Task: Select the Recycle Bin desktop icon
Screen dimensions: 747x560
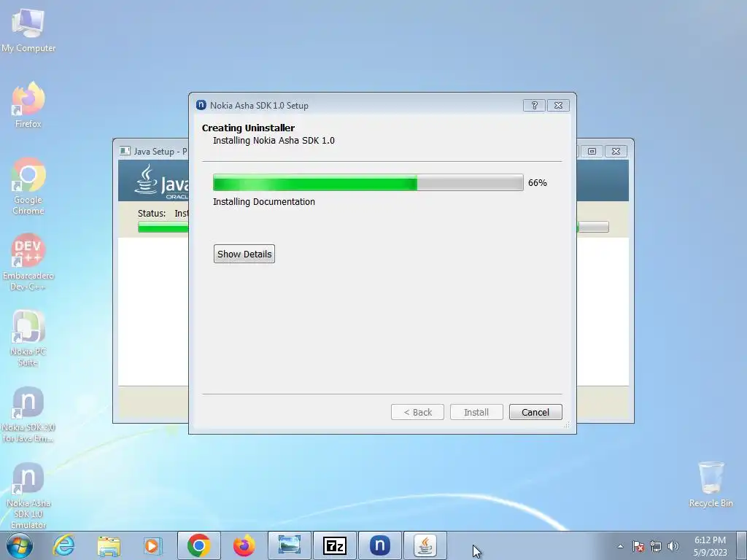Action: point(711,484)
